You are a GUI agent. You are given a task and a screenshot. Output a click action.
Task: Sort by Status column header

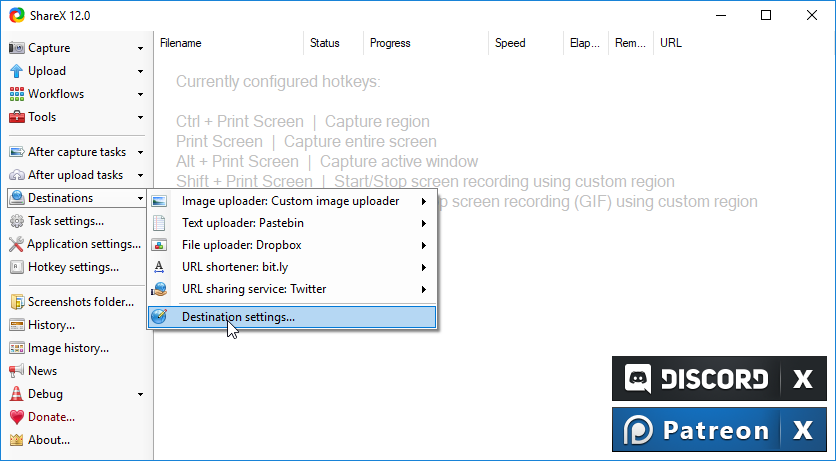click(333, 43)
